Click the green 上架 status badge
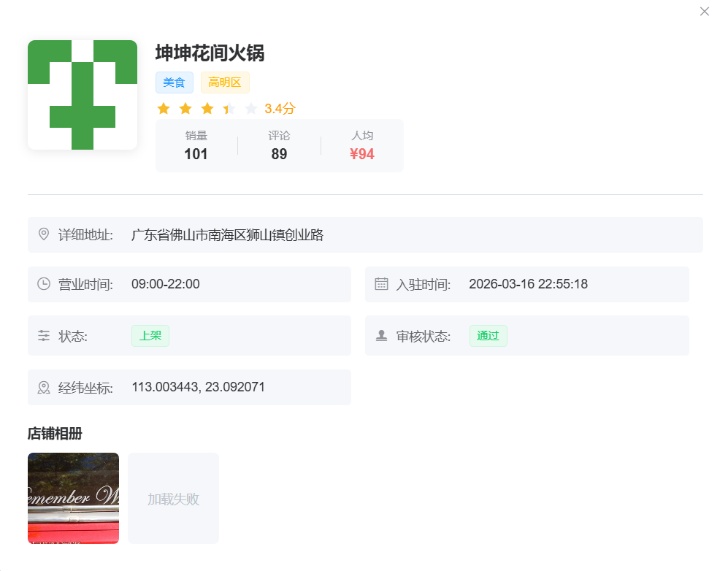Screen dimensions: 728x571 tap(150, 336)
